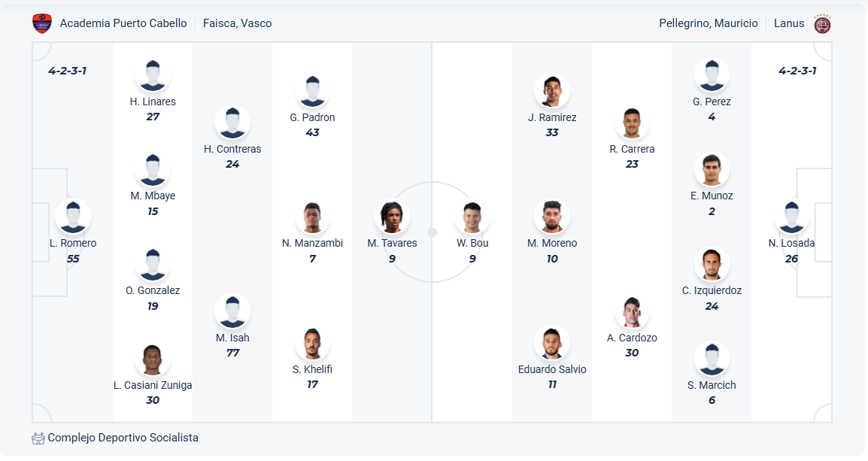Open the Lanus team name link

coord(789,23)
